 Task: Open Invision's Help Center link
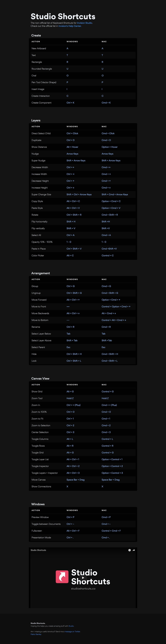(x=70, y=26)
